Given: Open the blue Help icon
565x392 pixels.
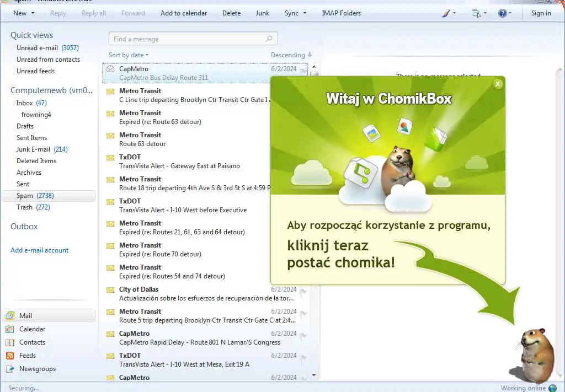Looking at the screenshot, I should pos(502,13).
